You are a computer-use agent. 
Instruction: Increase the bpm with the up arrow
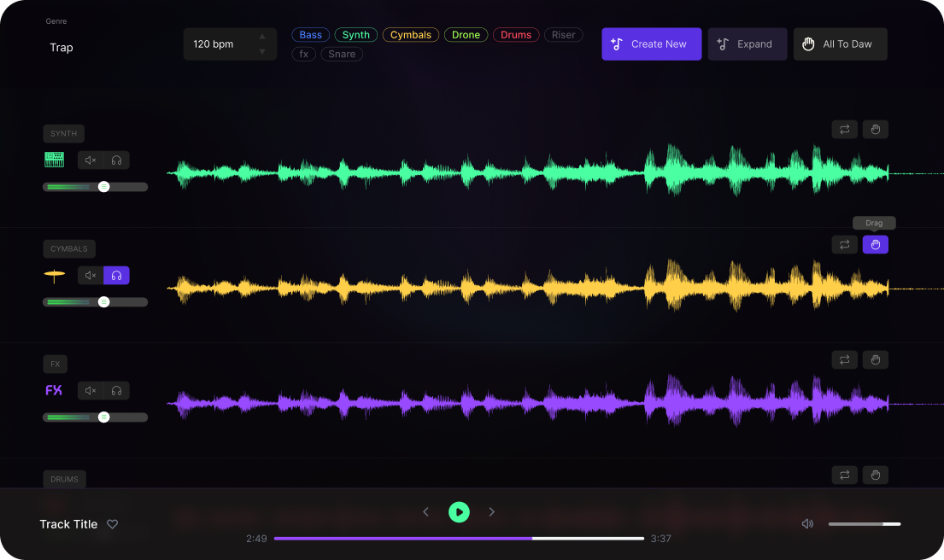[262, 37]
